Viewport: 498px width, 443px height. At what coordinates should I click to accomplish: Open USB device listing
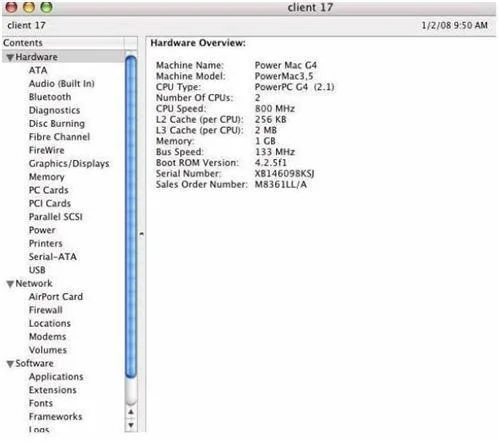[x=37, y=270]
